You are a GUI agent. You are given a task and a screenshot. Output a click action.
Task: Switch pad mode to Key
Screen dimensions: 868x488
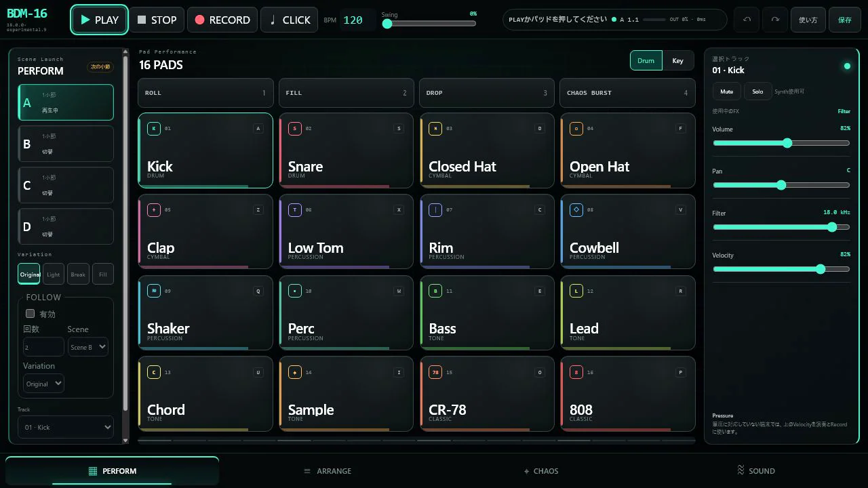click(x=678, y=60)
